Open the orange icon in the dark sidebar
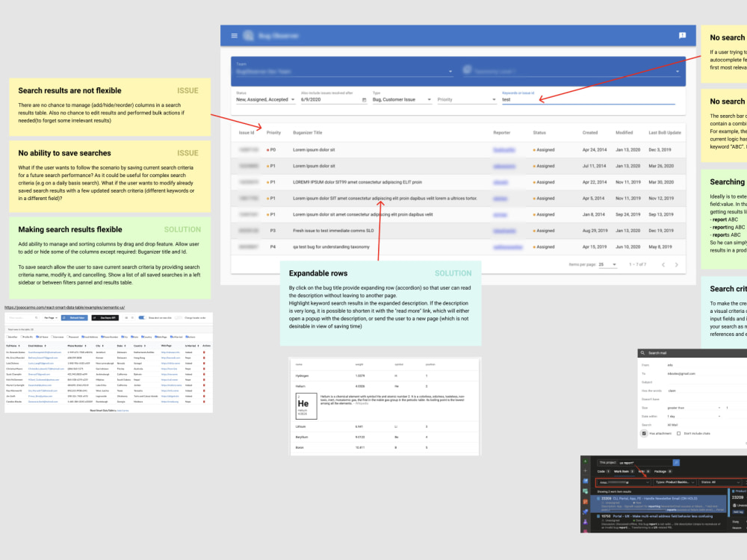 click(586, 502)
